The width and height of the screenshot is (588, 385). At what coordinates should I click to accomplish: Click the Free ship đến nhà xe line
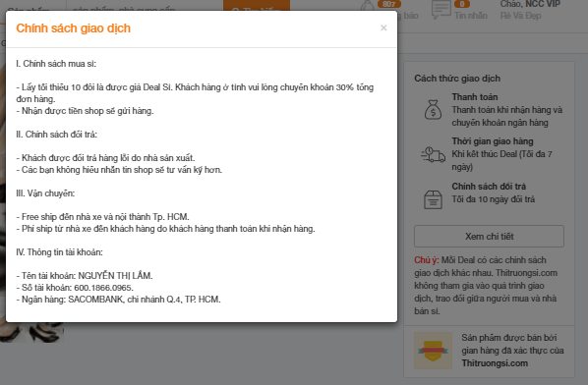(x=102, y=217)
